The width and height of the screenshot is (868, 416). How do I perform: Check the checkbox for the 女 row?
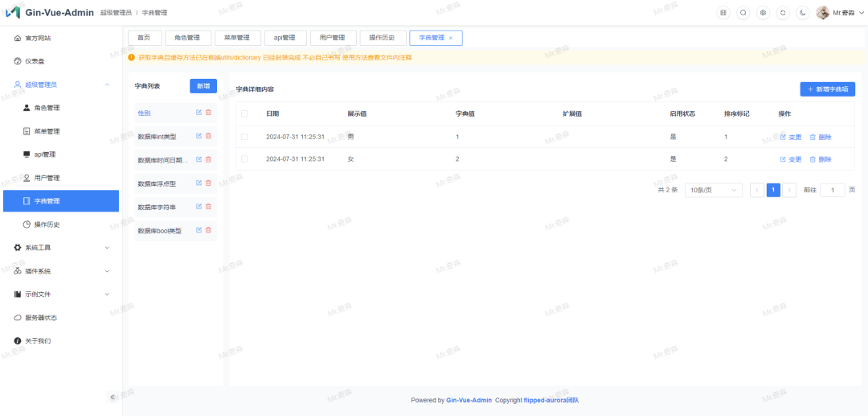coord(245,159)
